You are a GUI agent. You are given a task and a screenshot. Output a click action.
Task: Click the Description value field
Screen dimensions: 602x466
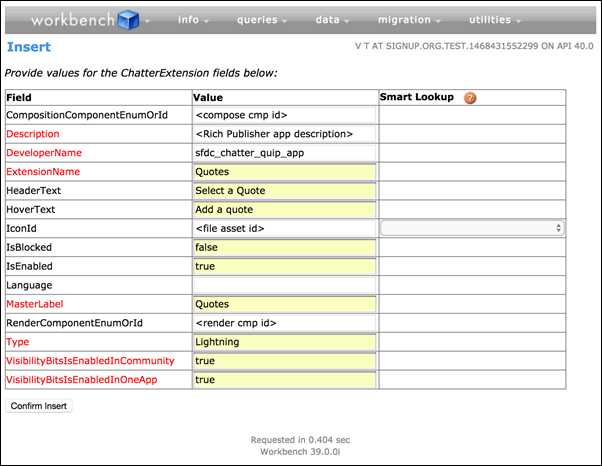pos(285,134)
